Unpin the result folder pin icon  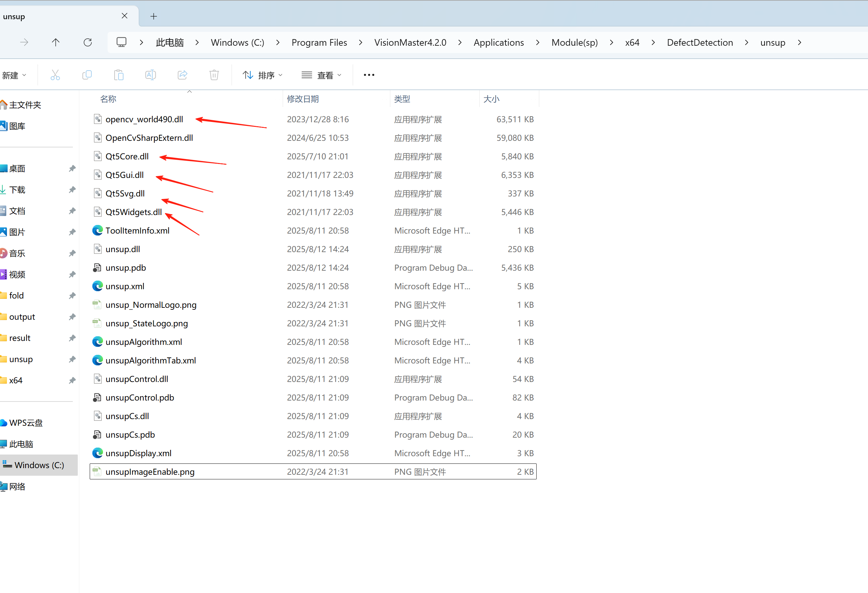[x=72, y=338]
